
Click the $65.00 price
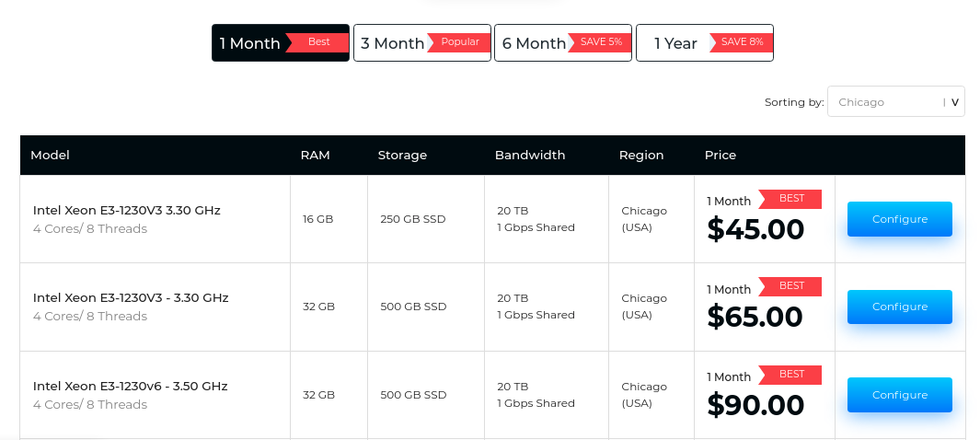[755, 317]
